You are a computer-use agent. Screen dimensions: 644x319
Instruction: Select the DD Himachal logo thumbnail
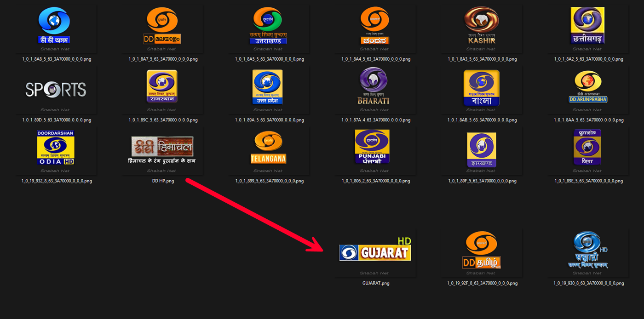(162, 149)
